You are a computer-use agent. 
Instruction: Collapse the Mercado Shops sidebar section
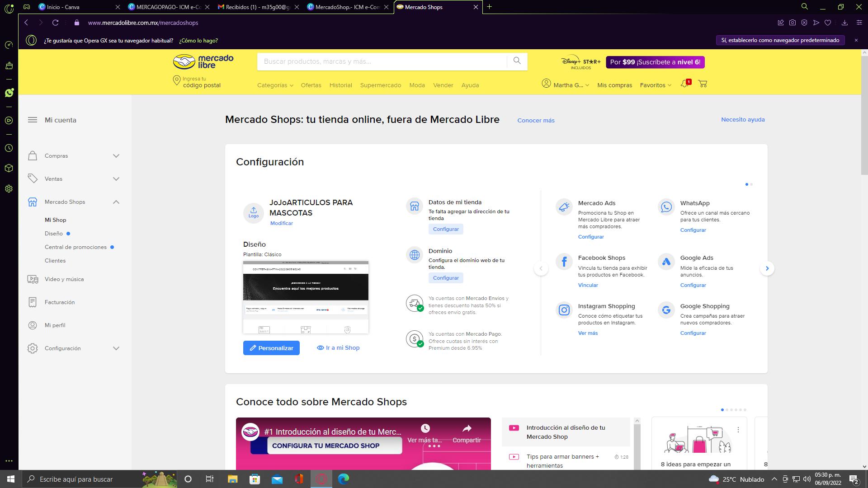(116, 202)
